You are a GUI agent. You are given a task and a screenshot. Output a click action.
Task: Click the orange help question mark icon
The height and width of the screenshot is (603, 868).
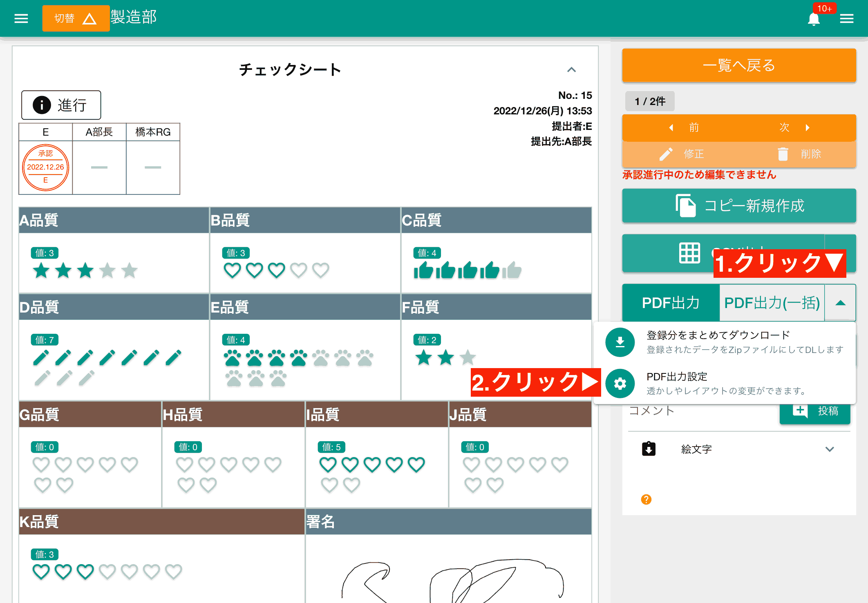point(646,499)
